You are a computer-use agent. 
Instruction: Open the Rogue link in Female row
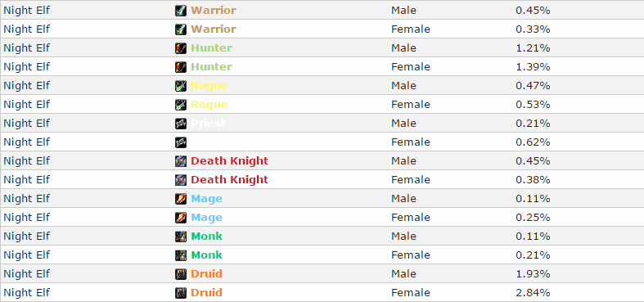(209, 105)
